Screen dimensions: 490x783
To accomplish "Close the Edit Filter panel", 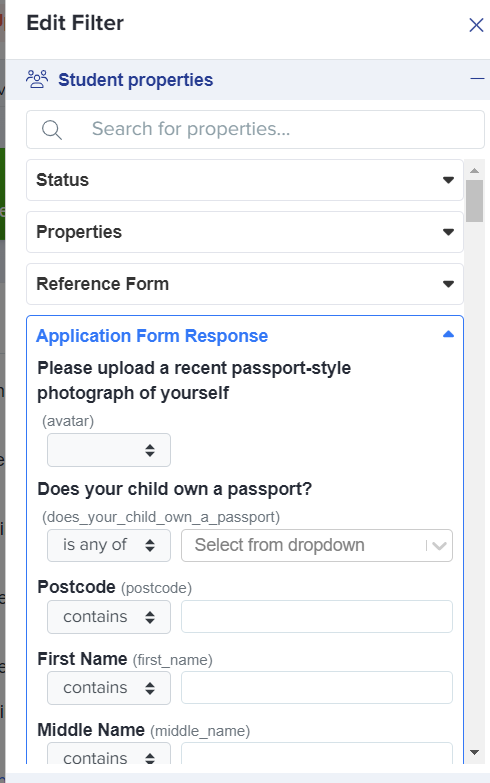I will click(476, 25).
